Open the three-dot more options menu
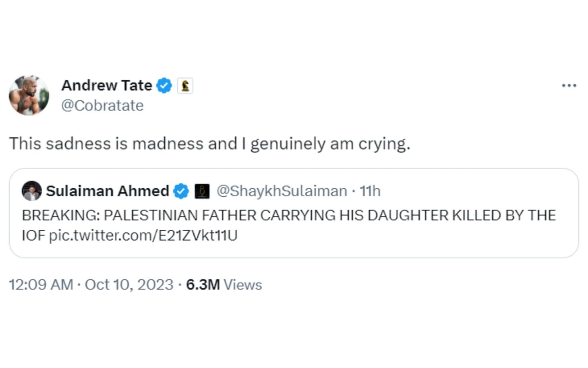Screen dimensions: 588x368 tap(569, 85)
